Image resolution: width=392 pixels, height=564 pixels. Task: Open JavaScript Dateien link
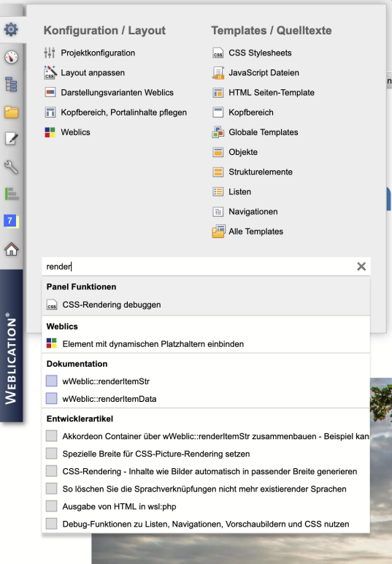point(264,72)
